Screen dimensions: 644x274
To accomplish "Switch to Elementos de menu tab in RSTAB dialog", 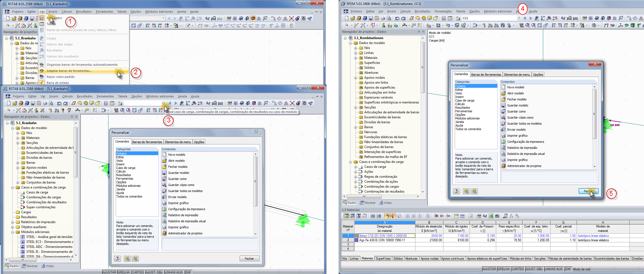I will click(x=178, y=142).
